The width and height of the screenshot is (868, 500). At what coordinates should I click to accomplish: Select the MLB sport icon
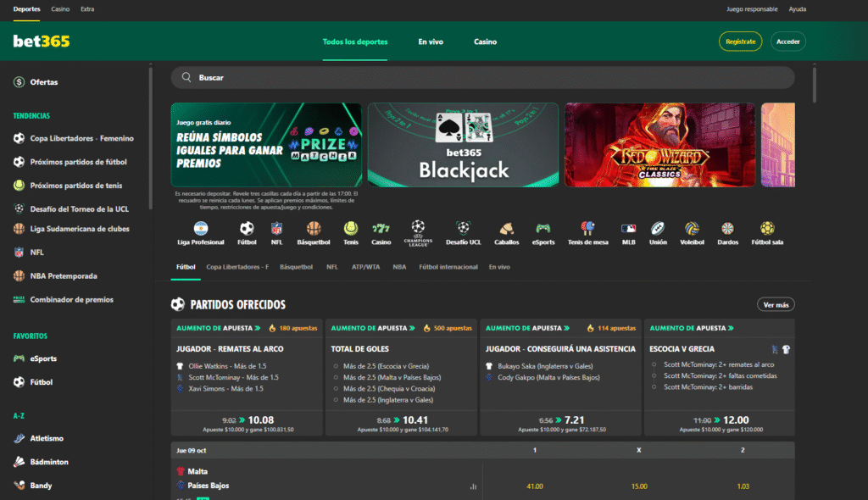pyautogui.click(x=627, y=231)
